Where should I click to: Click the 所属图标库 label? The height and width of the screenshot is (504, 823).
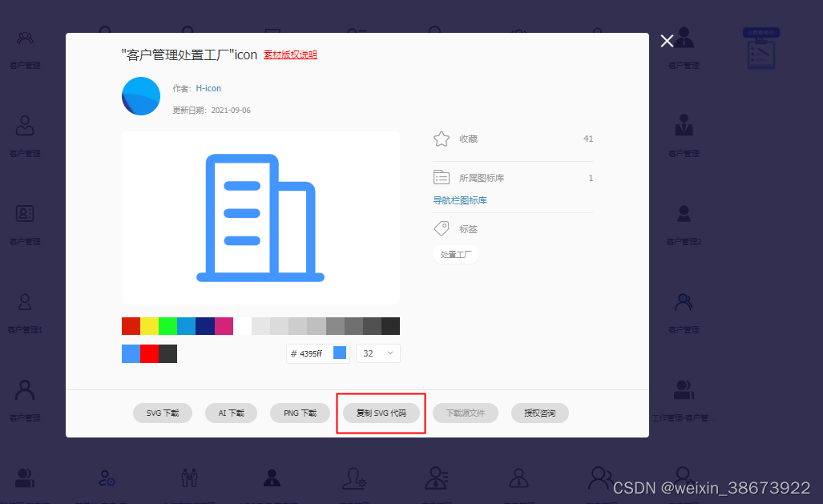tap(482, 178)
